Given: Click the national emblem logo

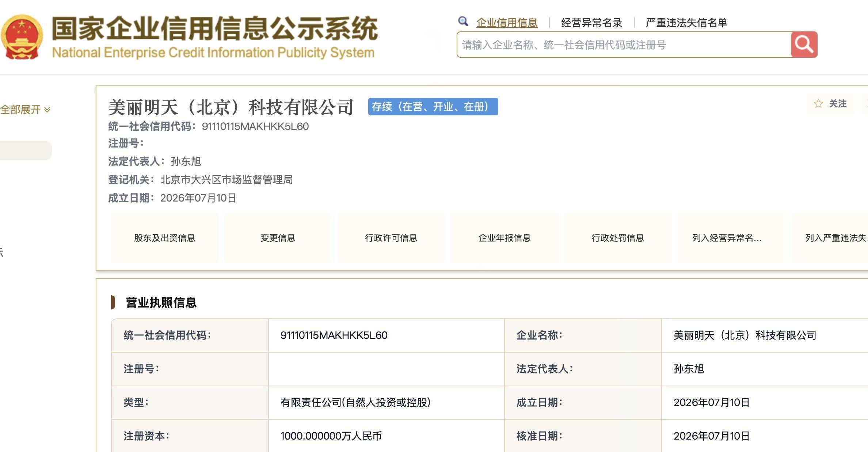Looking at the screenshot, I should (x=22, y=37).
